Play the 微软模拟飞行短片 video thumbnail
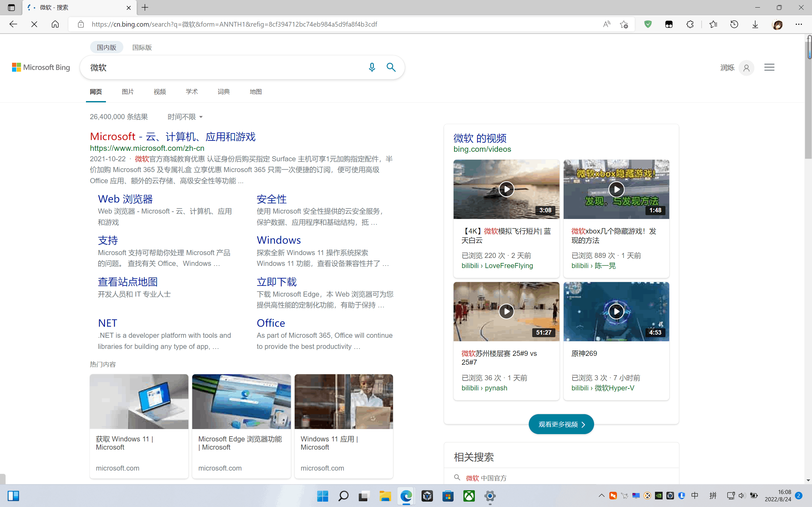 point(506,189)
